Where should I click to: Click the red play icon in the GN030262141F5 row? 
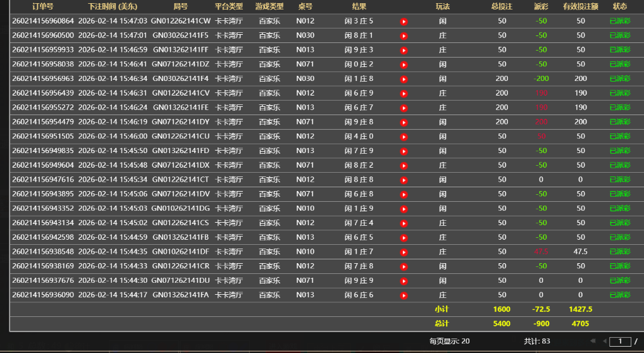click(404, 36)
